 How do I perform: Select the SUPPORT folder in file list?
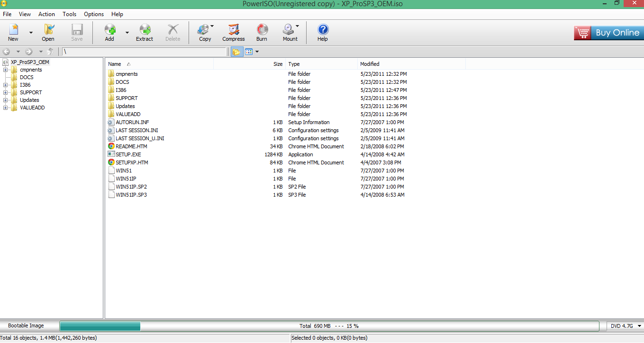click(x=127, y=98)
